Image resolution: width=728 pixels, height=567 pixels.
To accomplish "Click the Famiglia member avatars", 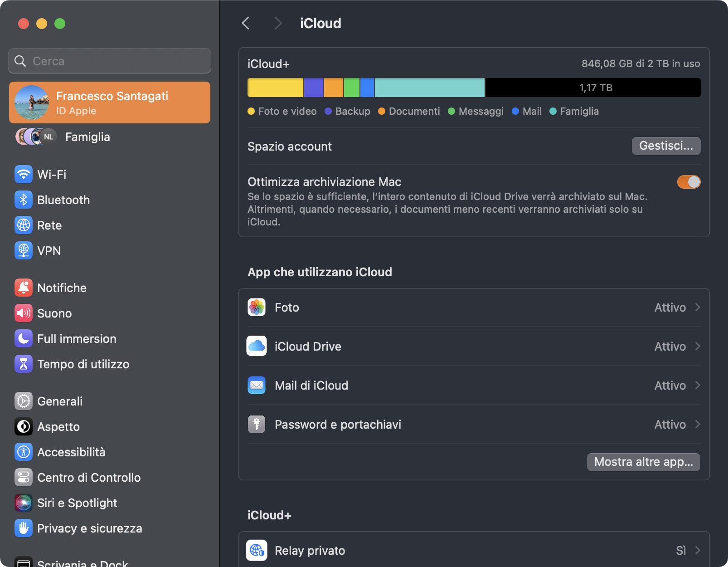I will coord(36,137).
